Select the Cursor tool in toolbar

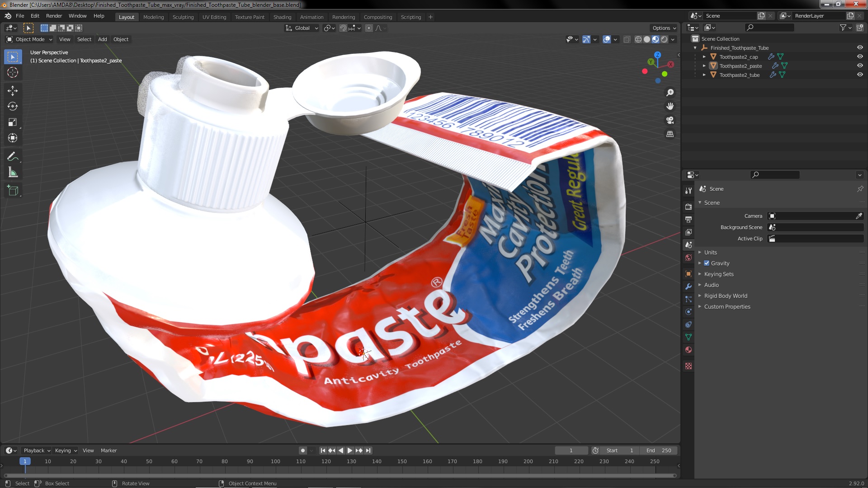click(13, 72)
